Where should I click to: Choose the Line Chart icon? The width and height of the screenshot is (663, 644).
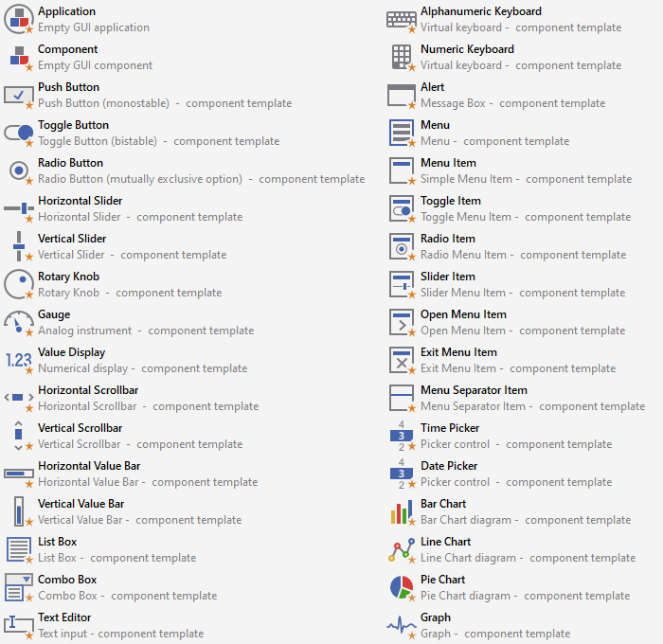[402, 549]
